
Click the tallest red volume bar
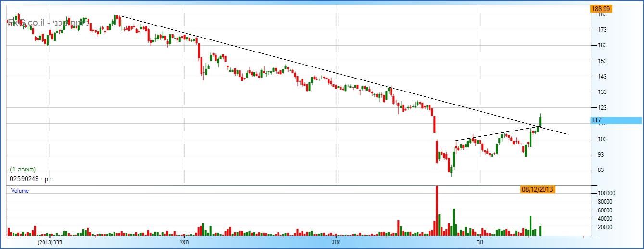pos(437,210)
